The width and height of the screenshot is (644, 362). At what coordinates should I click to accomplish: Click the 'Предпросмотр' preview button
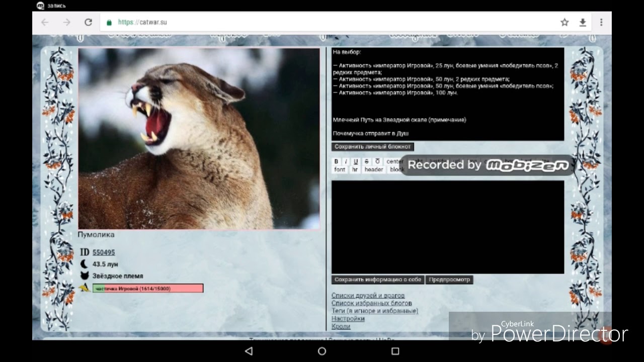point(449,280)
